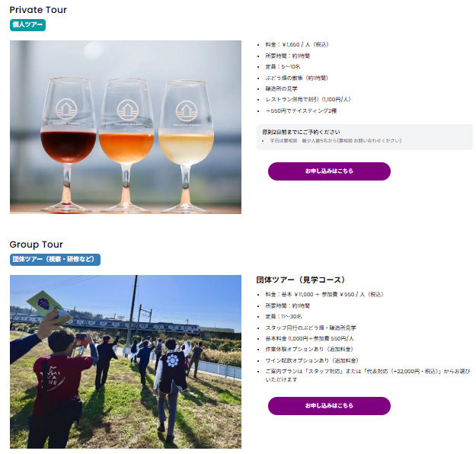The width and height of the screenshot is (476, 454).
Task: Click the ワイン試飲オプションあり list item
Action: pyautogui.click(x=311, y=360)
